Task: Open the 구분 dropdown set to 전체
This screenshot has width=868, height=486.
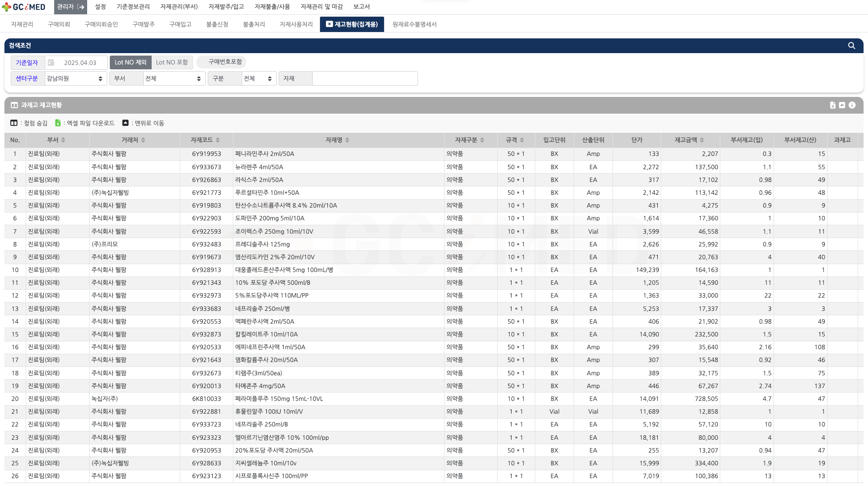Action: [x=258, y=79]
